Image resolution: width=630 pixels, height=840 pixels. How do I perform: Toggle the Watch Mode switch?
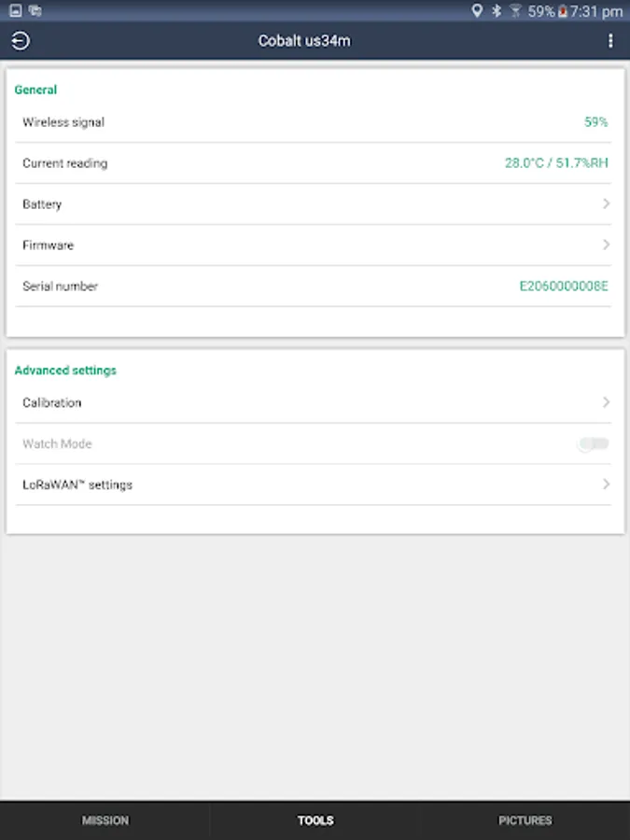(x=594, y=444)
